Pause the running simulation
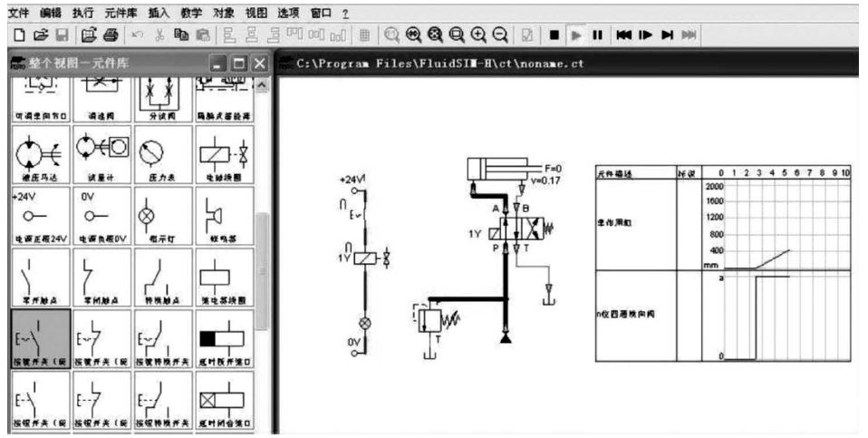The height and width of the screenshot is (438, 868). pos(597,35)
